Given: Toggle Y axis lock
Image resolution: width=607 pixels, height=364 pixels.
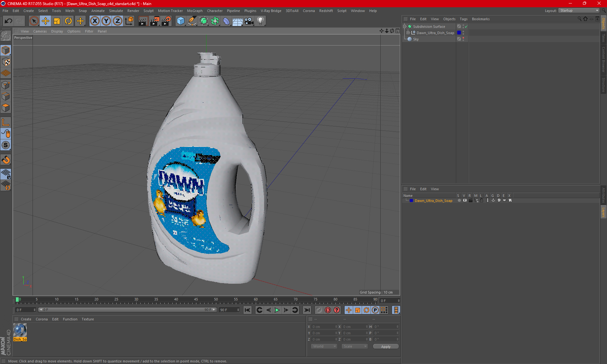Looking at the screenshot, I should click(x=106, y=21).
